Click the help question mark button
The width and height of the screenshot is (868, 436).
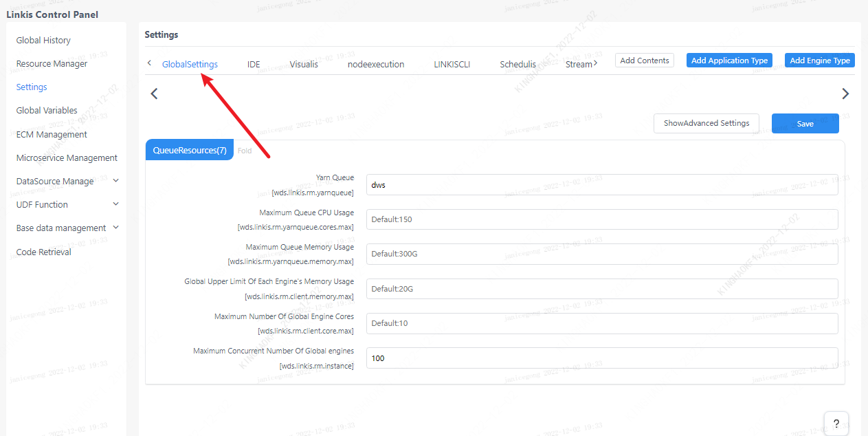tap(836, 423)
